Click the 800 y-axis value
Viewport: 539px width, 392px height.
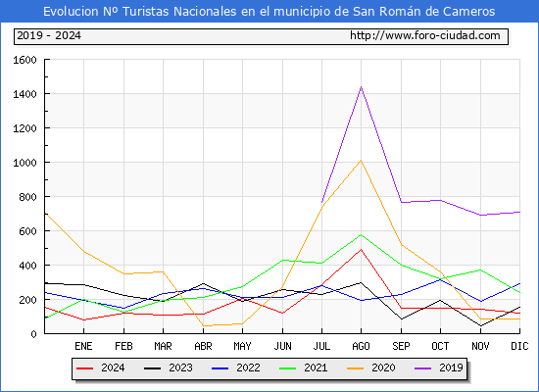(x=27, y=197)
